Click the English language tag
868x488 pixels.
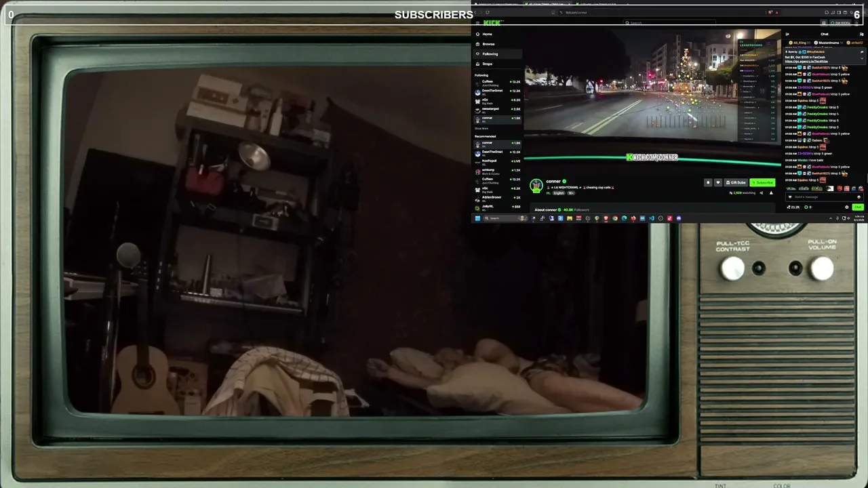point(559,192)
